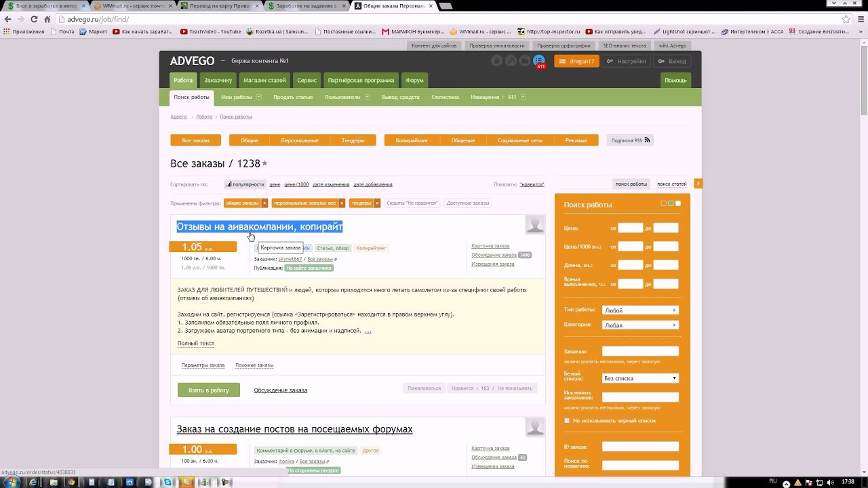Open the customer avatar on the forum posts order
Viewport: 868px width, 488px height.
(x=535, y=427)
